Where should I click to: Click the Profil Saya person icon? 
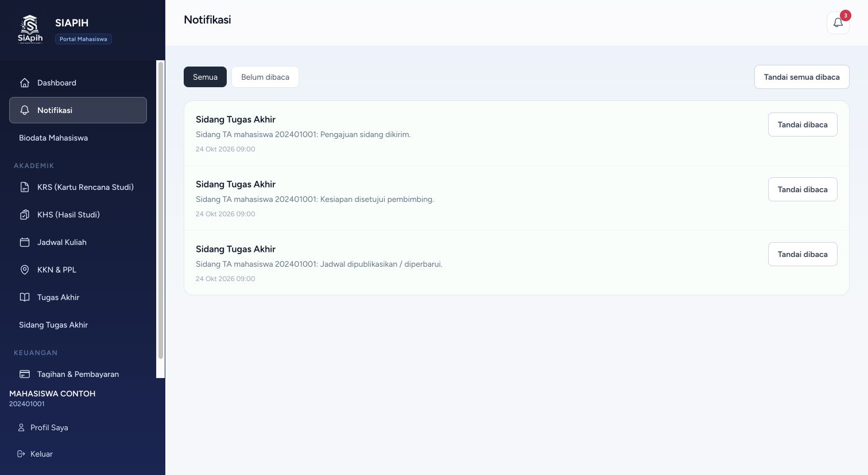(x=21, y=427)
